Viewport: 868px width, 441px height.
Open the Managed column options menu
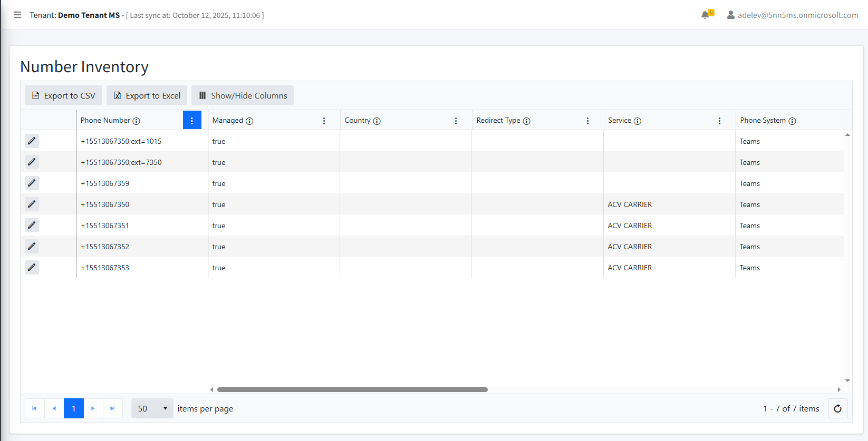324,121
